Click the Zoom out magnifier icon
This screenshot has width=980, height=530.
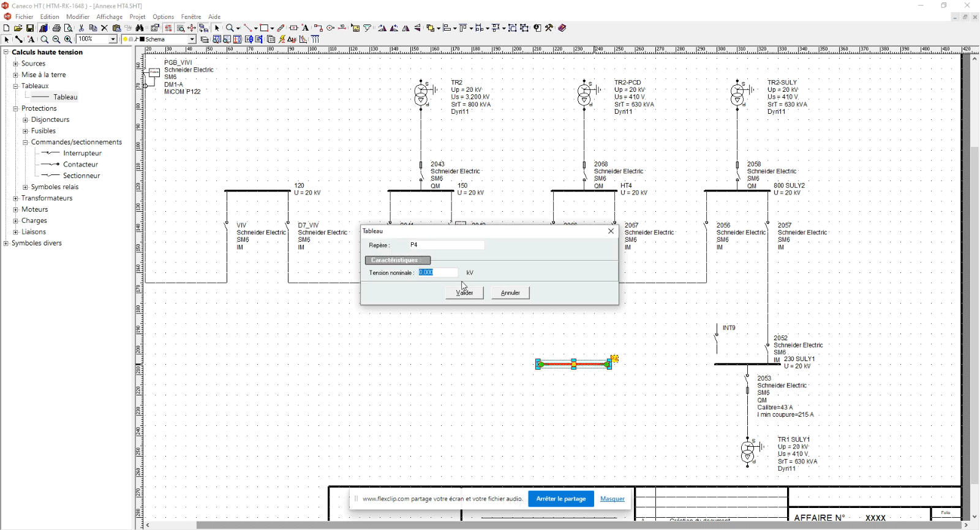[56, 40]
